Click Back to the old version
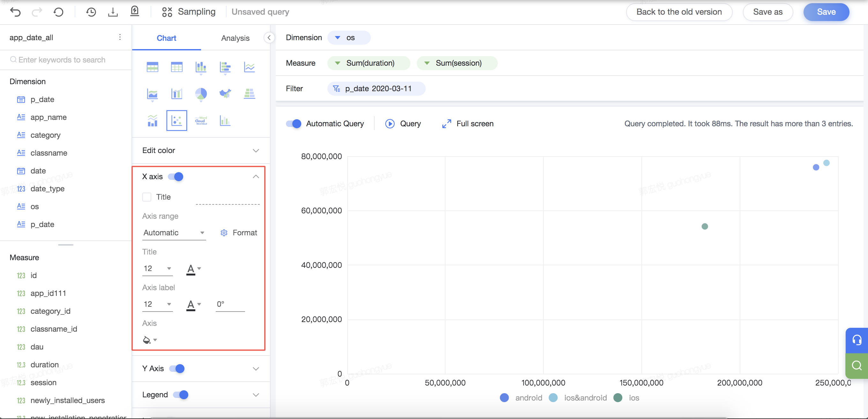868x419 pixels. tap(679, 12)
